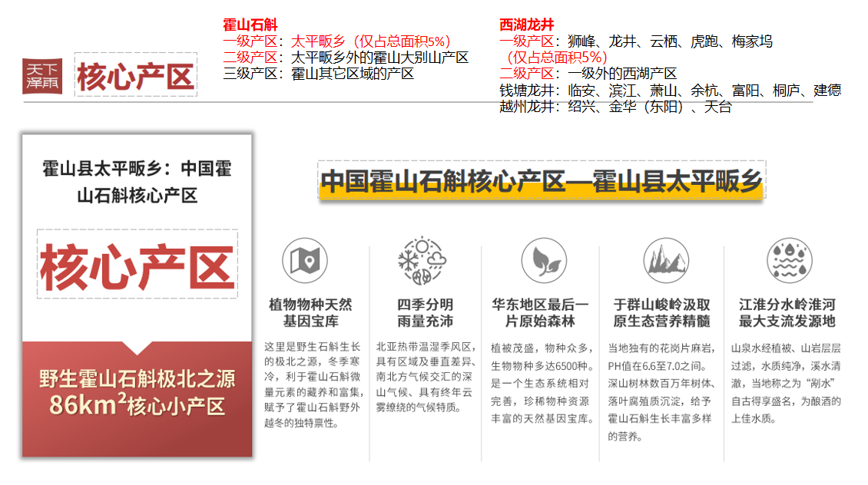The height and width of the screenshot is (485, 868).
Task: Click line starting 越州龙井：绍兴、金华
Action: pyautogui.click(x=615, y=107)
